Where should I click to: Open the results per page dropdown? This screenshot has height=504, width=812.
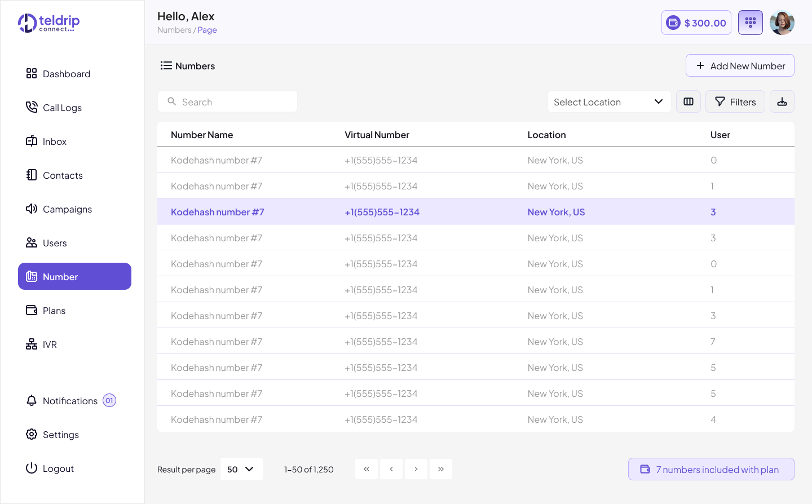241,469
